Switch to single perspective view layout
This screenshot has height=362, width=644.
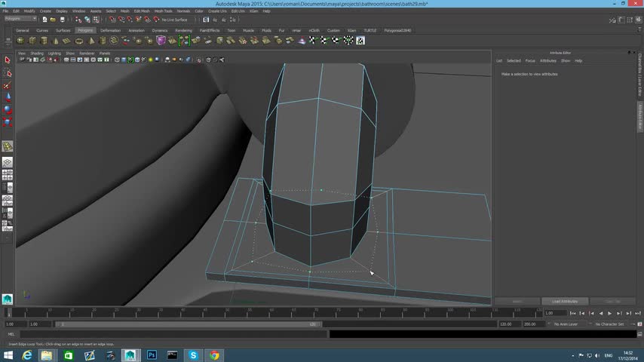[x=8, y=163]
